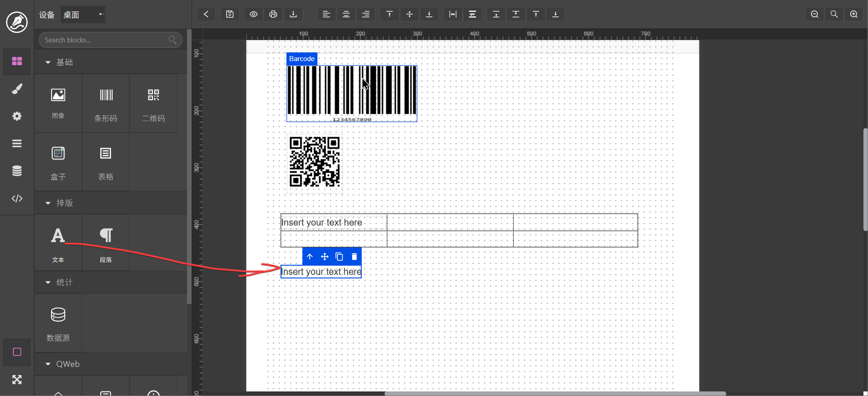Toggle fullscreen with the expand icon
Image resolution: width=868 pixels, height=396 pixels.
coord(17,379)
